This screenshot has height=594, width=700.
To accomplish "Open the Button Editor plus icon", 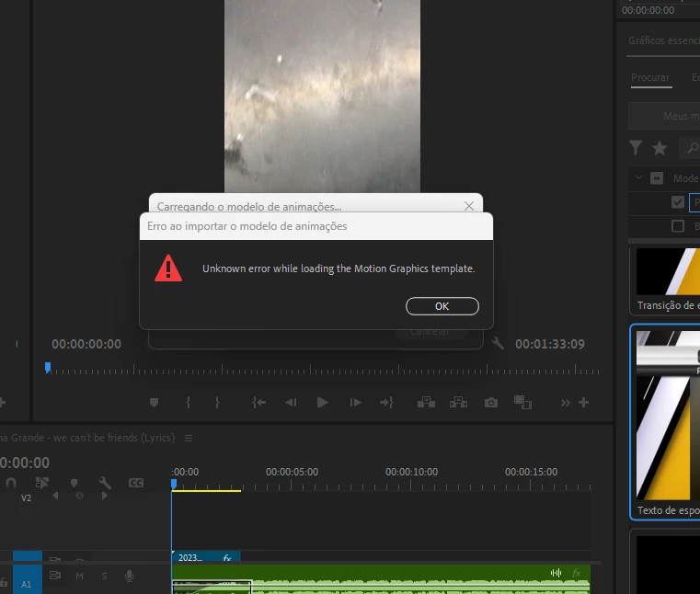I will coord(583,403).
